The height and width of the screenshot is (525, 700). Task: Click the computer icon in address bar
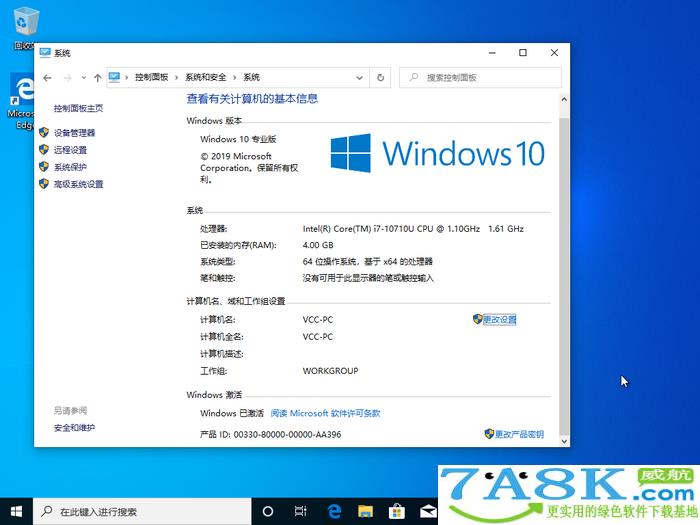114,77
